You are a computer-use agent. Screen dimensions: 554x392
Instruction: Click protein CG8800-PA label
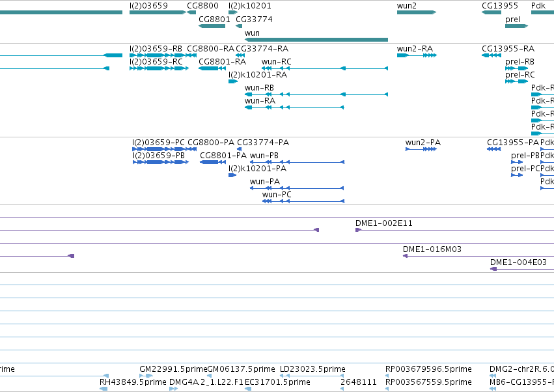coord(210,143)
